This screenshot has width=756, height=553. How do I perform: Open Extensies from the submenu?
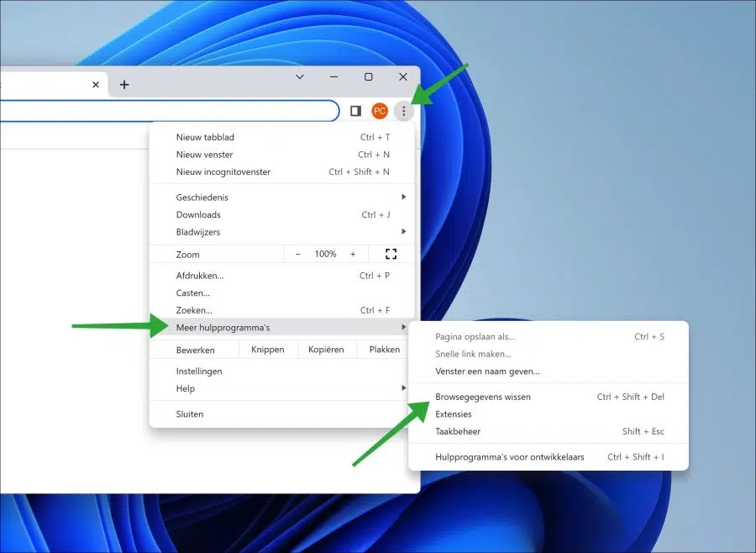click(549, 414)
